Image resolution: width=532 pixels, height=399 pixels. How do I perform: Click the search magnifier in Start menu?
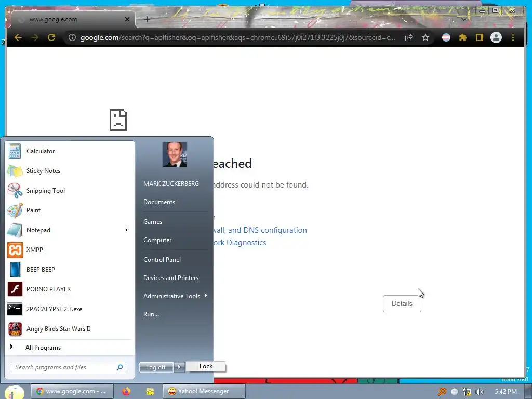point(120,367)
